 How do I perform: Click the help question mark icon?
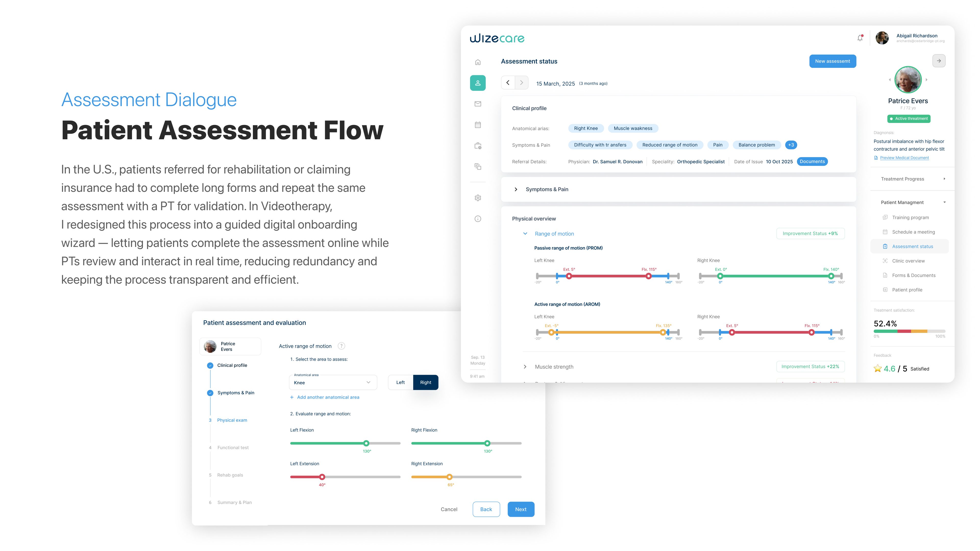(341, 346)
